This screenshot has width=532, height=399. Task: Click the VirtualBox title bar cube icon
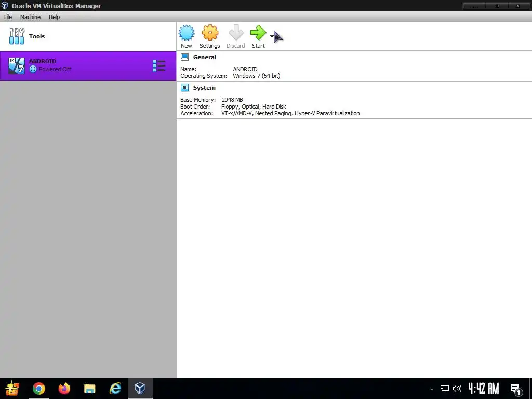pyautogui.click(x=5, y=6)
